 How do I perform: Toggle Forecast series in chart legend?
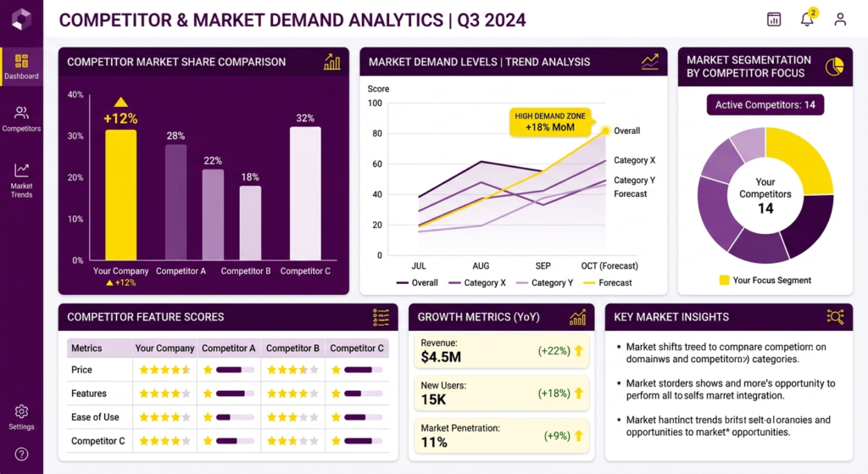(608, 282)
